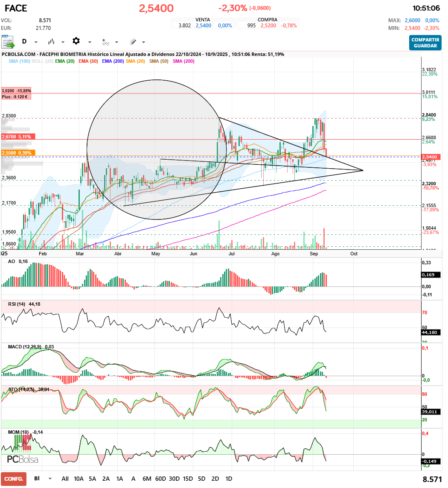
Task: Toggle the EMA (20) indicator legend
Action: [x=65, y=61]
